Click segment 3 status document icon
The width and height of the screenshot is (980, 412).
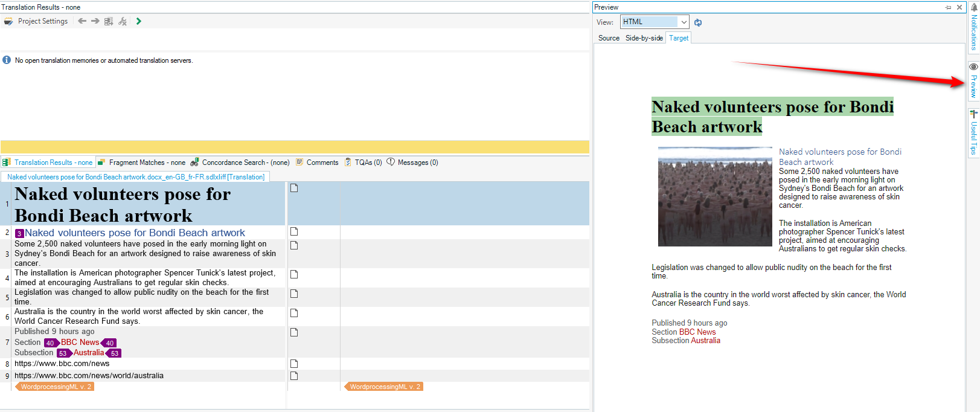[x=294, y=245]
